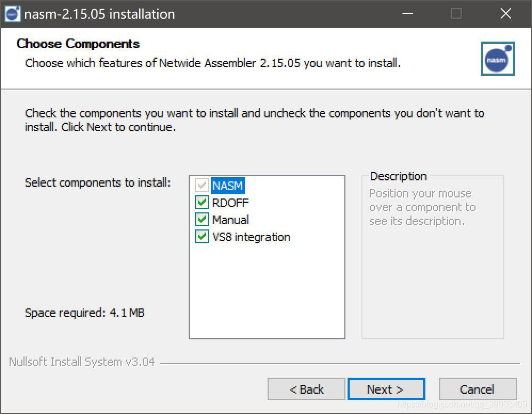
Task: Select the Manual component label
Action: [x=230, y=220]
